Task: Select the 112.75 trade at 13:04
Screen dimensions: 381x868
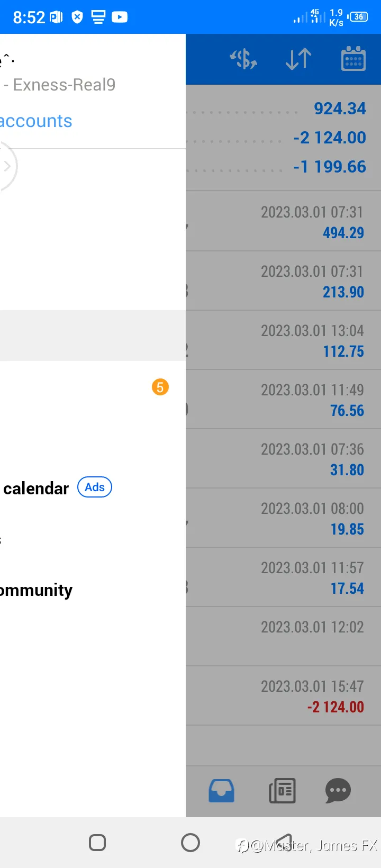Action: (284, 340)
